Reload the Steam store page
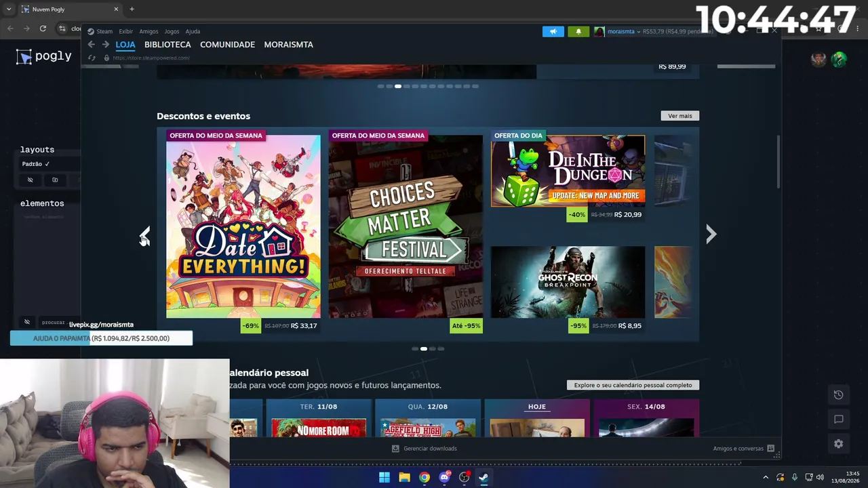The width and height of the screenshot is (868, 488). [x=92, y=58]
